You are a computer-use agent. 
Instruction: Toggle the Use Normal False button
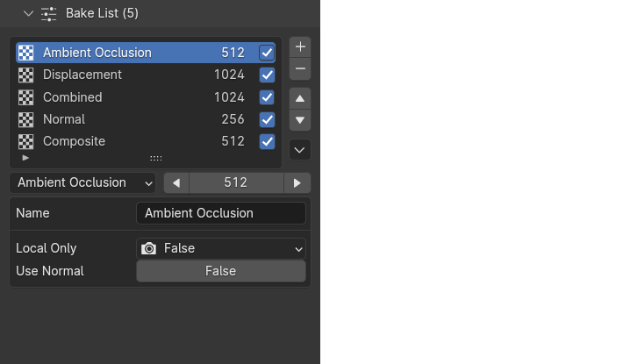point(220,271)
